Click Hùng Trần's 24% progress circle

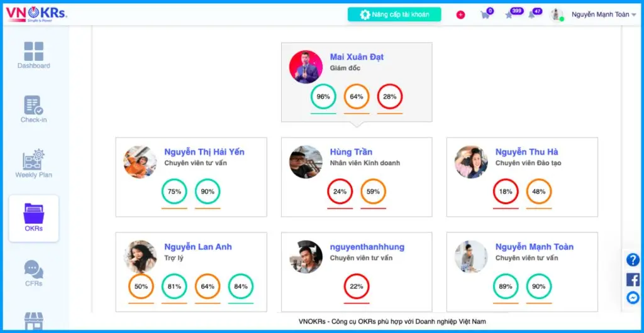[340, 192]
